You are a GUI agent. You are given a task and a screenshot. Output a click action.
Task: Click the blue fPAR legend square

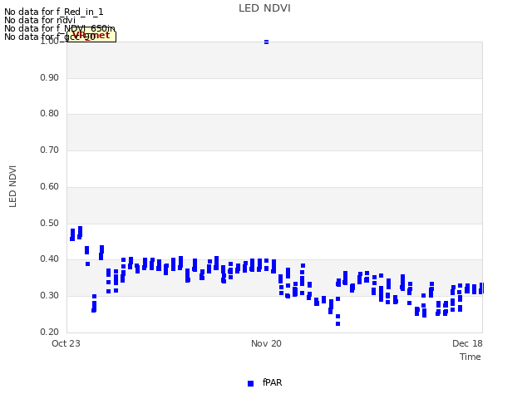pos(251,383)
